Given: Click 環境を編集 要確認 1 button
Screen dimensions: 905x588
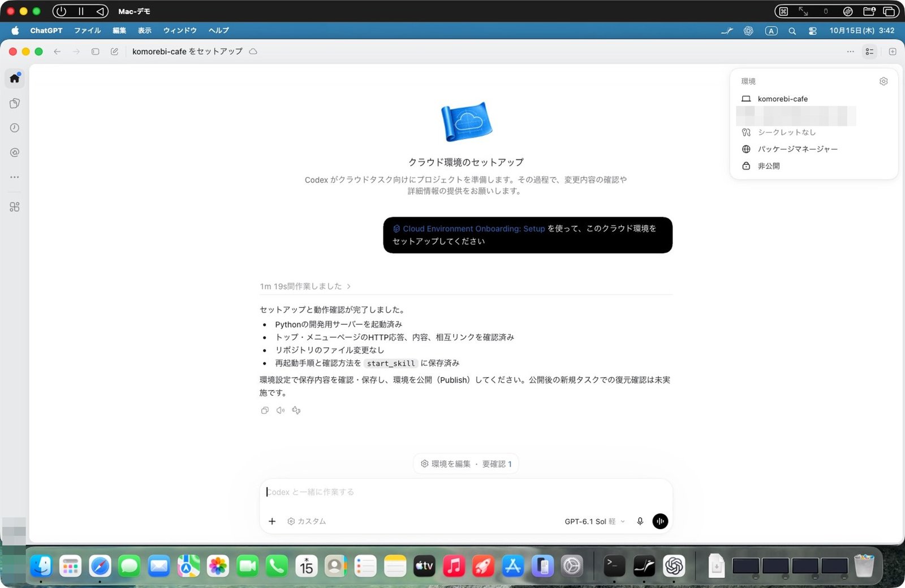Looking at the screenshot, I should [x=466, y=464].
